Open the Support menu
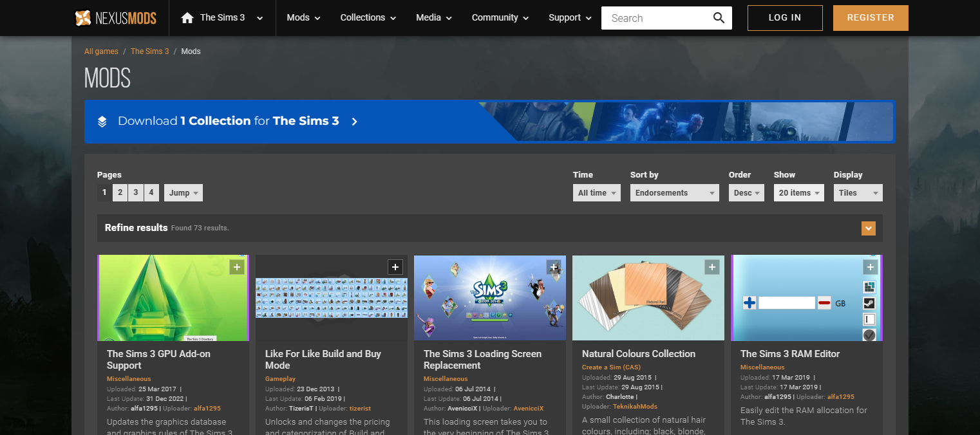980x435 pixels. point(570,18)
